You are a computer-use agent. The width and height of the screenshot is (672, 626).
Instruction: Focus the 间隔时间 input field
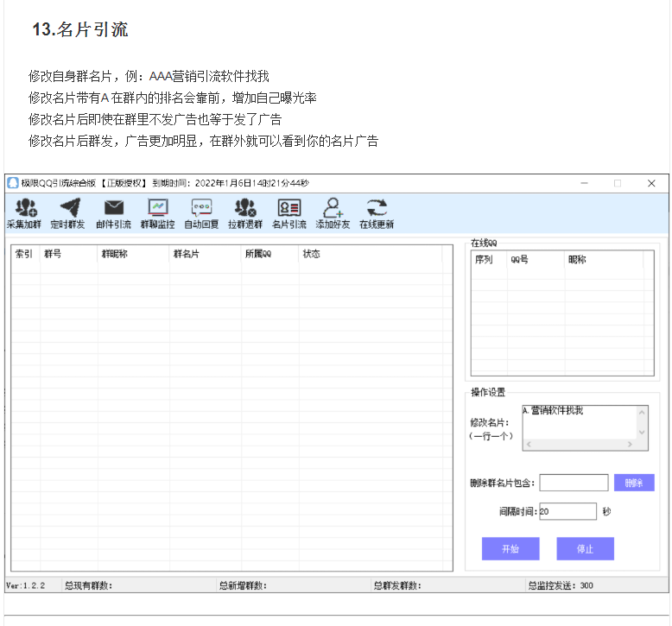click(567, 511)
